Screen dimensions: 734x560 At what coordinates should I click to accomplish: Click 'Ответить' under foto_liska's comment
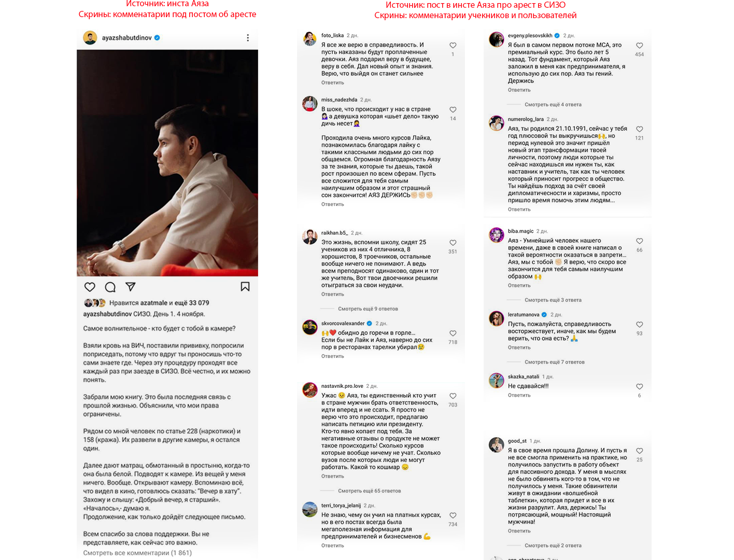[x=333, y=82]
